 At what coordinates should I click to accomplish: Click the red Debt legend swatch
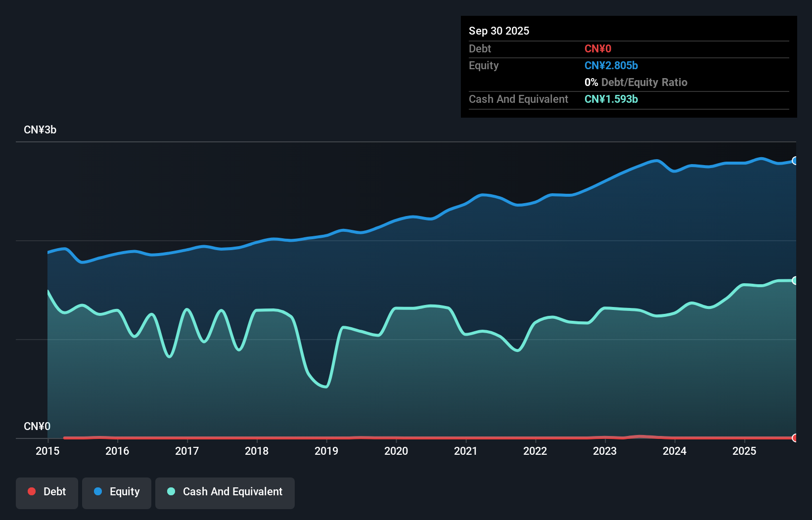[32, 491]
